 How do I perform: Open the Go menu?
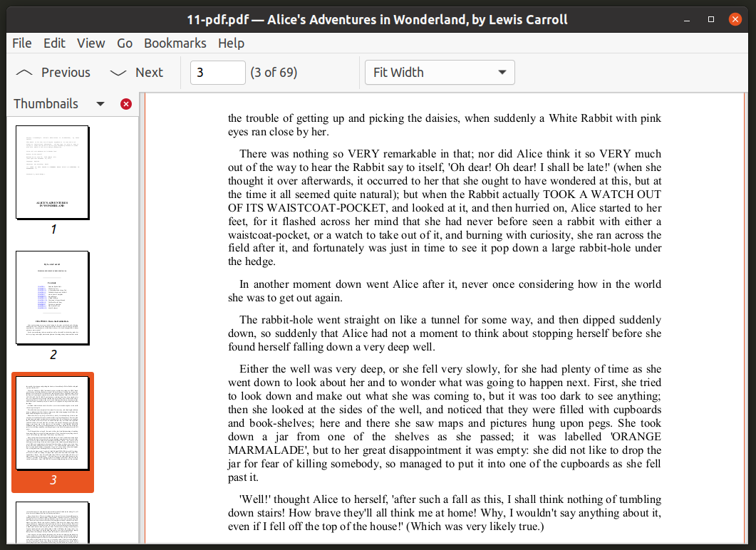(125, 43)
